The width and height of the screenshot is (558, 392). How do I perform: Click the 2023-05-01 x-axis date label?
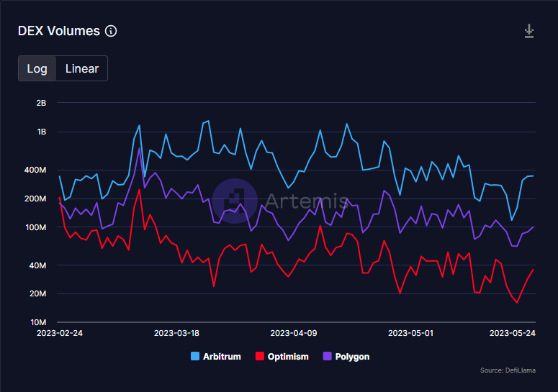point(410,334)
